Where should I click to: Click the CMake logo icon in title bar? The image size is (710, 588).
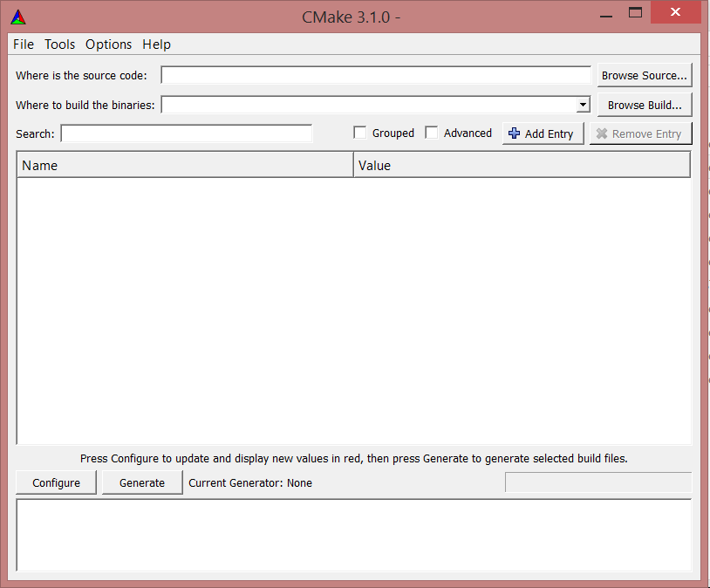[x=18, y=17]
